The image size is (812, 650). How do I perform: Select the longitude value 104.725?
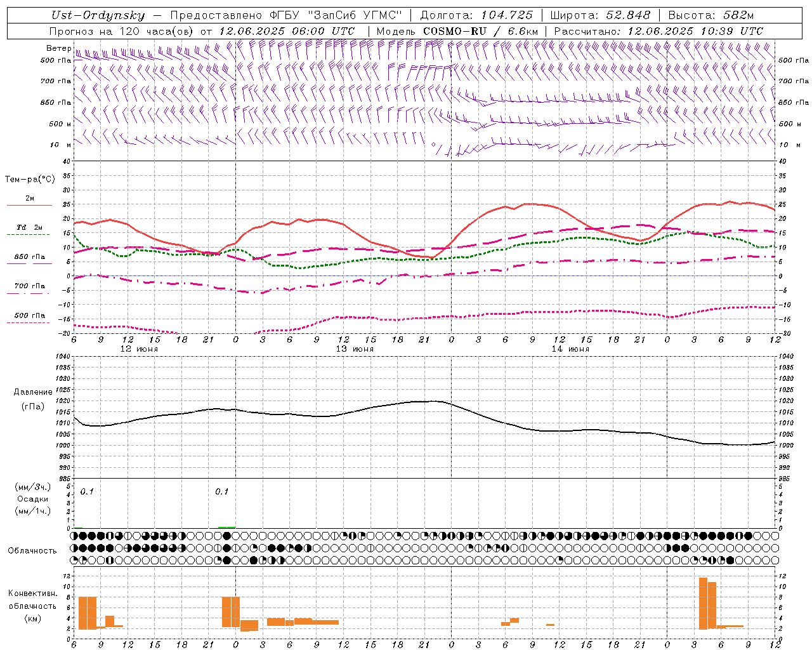(507, 15)
